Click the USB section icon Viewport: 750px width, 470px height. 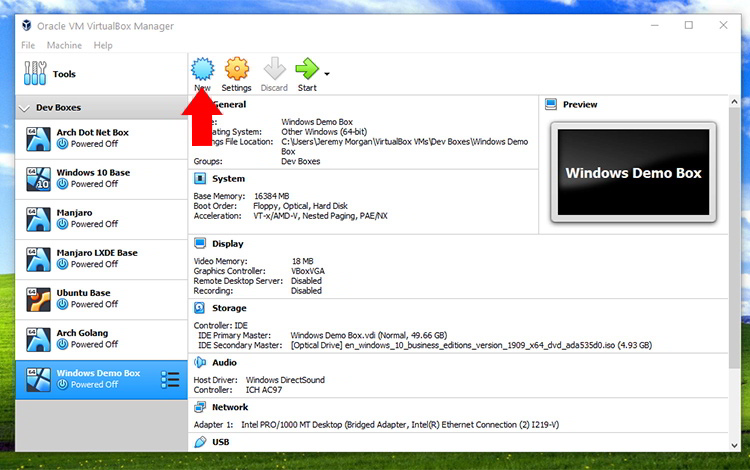pyautogui.click(x=200, y=442)
